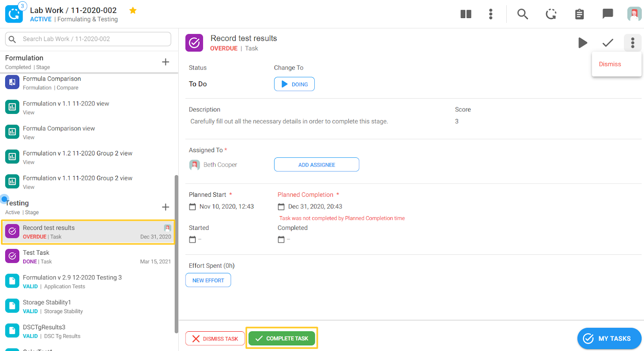Click the Lab Work / 11-2020-002 title

point(73,10)
